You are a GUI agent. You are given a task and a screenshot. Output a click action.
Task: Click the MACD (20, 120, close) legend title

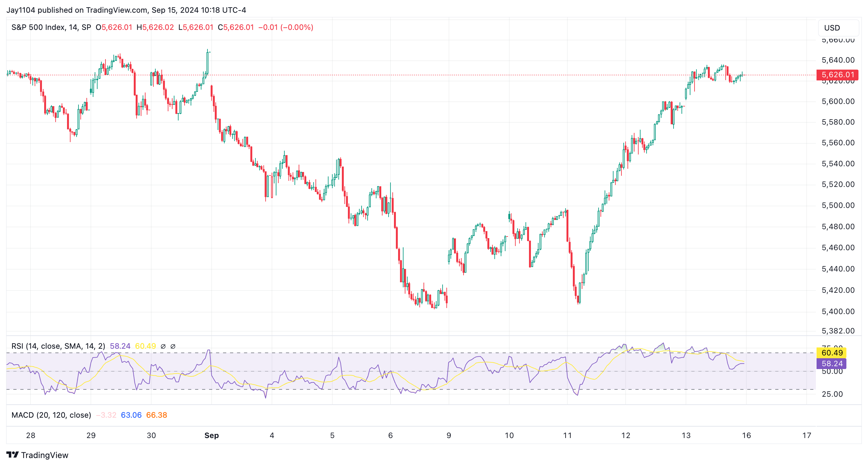tap(51, 415)
